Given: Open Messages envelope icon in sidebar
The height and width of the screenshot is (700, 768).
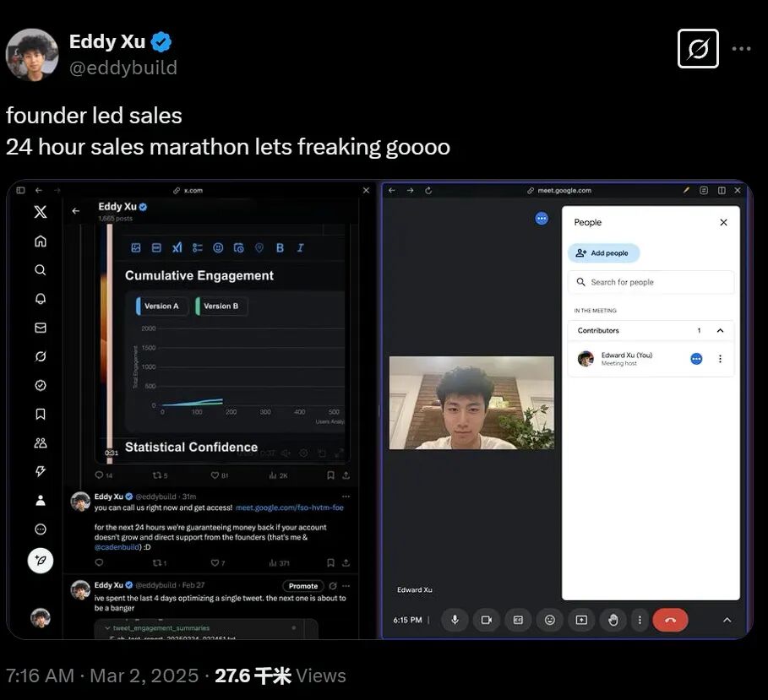Looking at the screenshot, I should (41, 328).
